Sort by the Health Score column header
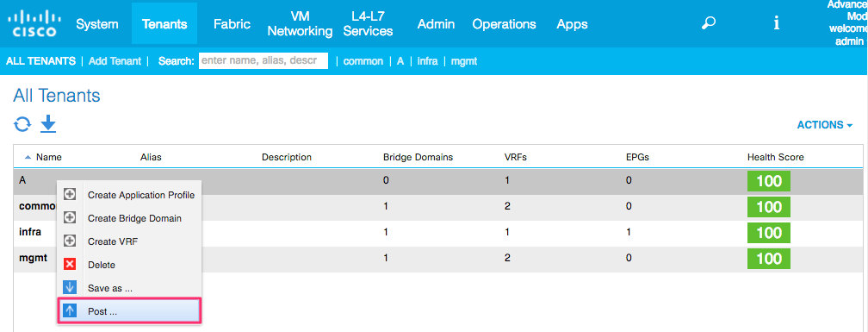 click(776, 158)
